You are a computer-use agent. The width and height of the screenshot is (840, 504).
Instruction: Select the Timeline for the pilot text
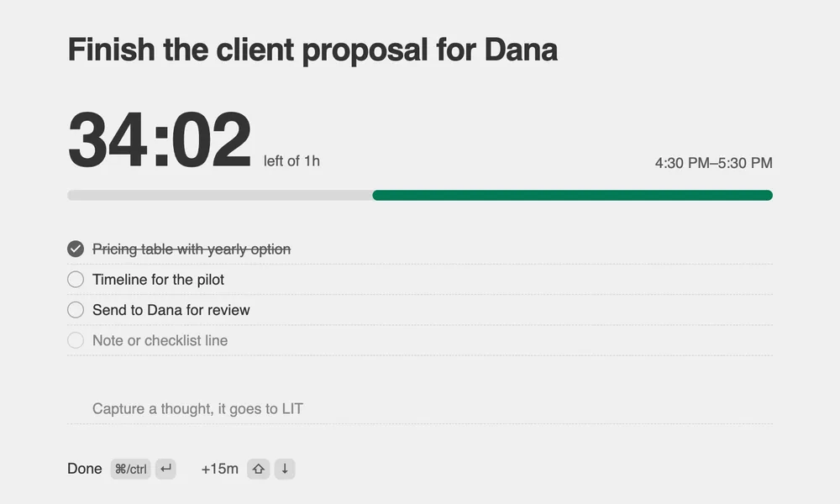coord(158,280)
